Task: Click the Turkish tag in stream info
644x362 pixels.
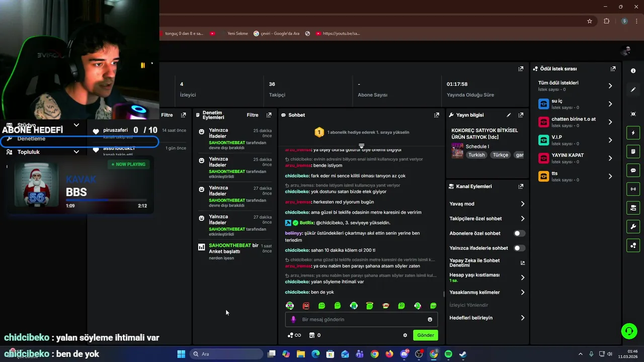Action: (x=476, y=155)
